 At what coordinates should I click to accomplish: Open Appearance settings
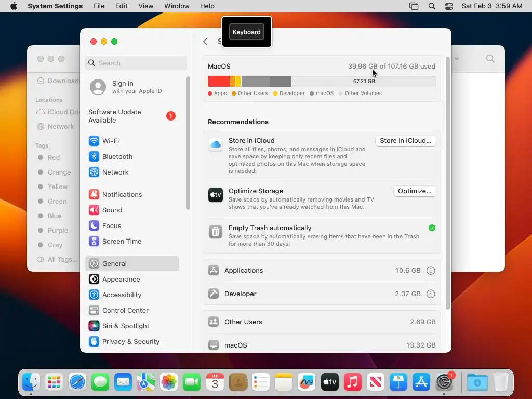[x=131, y=279]
